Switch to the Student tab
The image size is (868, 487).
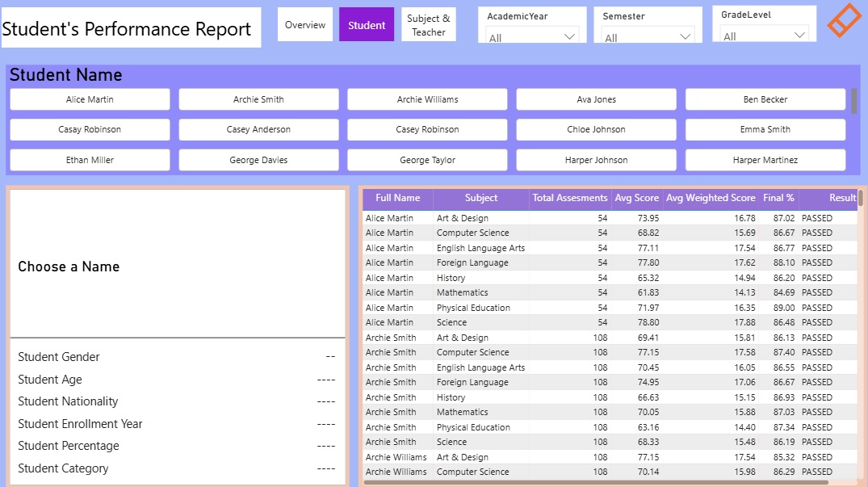pos(367,24)
